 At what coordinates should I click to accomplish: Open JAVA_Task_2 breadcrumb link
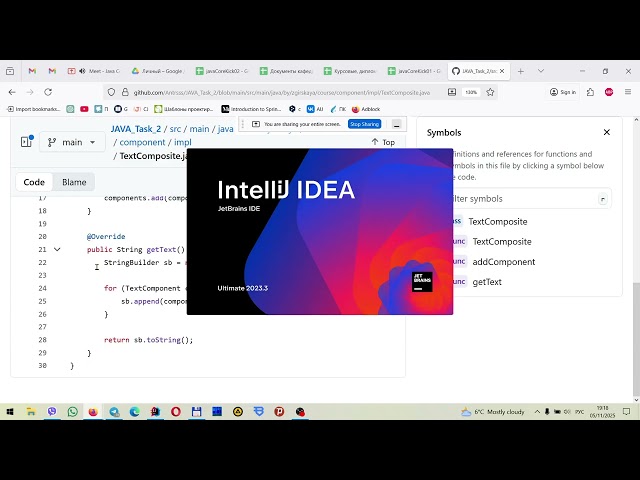[x=136, y=129]
